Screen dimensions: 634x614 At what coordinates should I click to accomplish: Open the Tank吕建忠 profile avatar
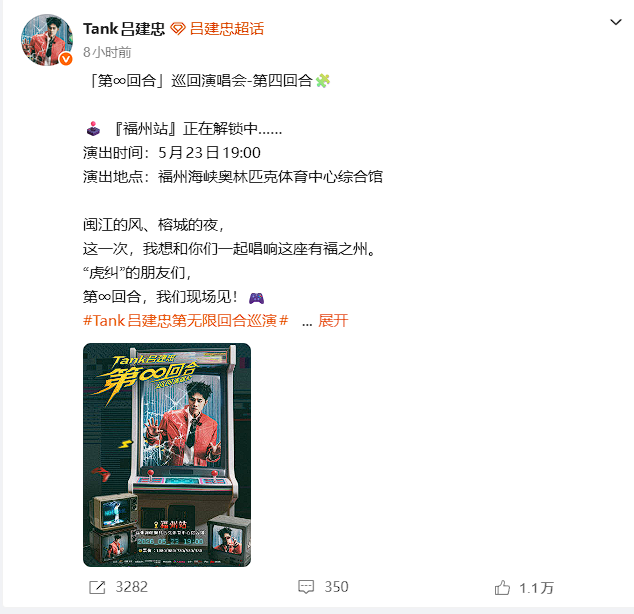coord(47,40)
